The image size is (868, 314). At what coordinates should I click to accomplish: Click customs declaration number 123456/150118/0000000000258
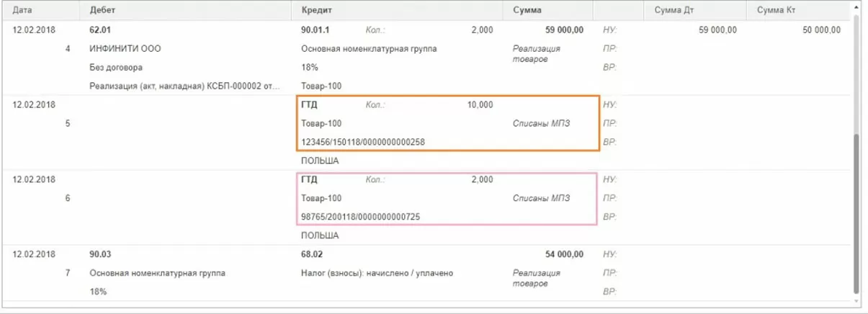[x=362, y=142]
